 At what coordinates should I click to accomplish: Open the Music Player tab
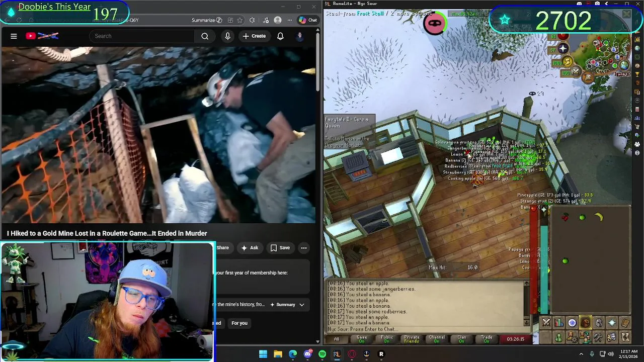[x=625, y=337]
